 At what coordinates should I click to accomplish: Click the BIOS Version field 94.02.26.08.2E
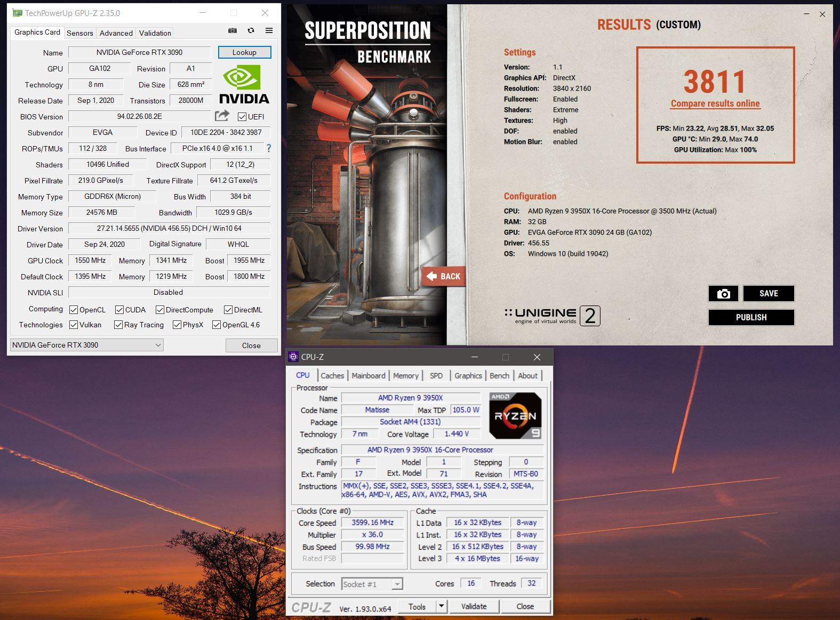(x=139, y=116)
